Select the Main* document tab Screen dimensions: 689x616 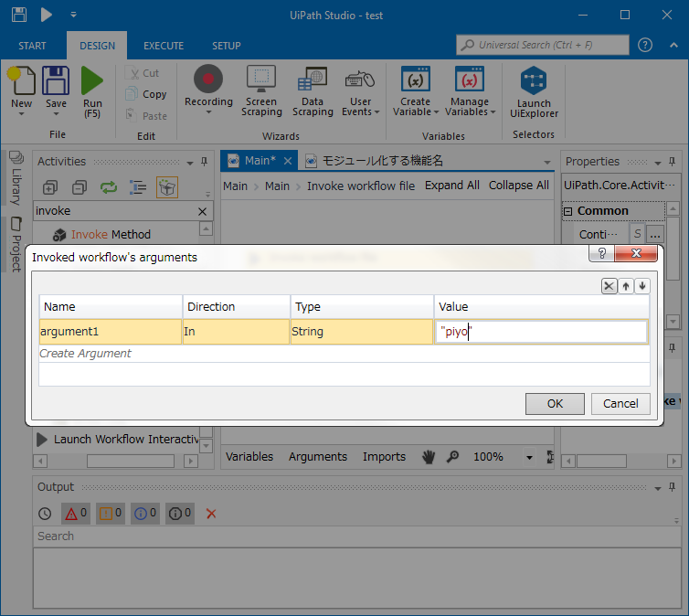tap(260, 161)
